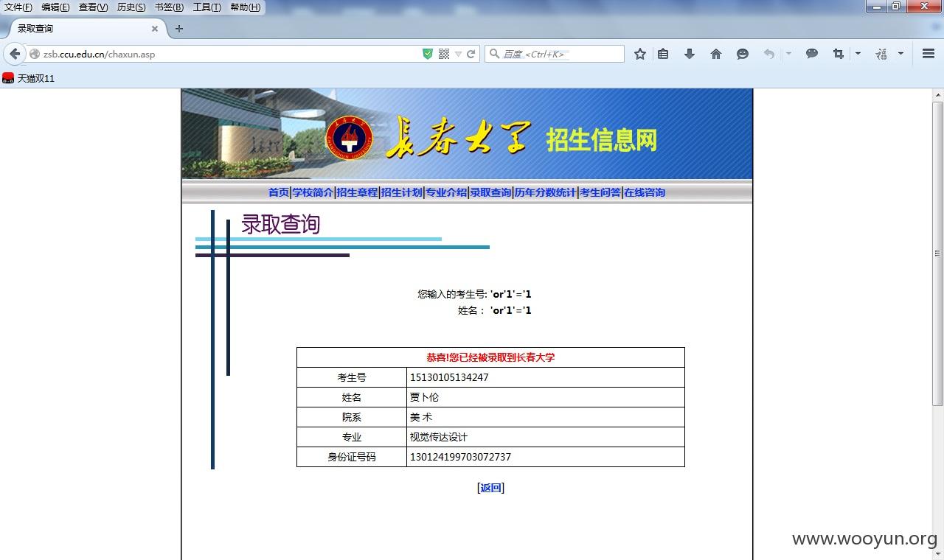Screen dimensions: 944x560
Task: Go back with the browser back arrow
Action: pos(15,54)
